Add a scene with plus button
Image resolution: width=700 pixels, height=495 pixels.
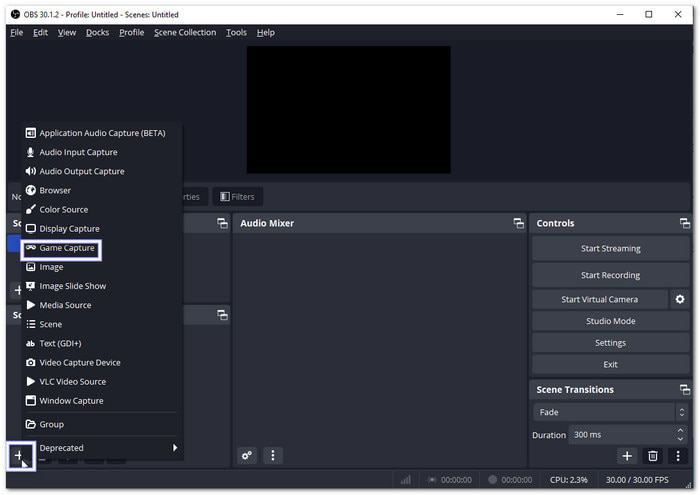[x=17, y=291]
